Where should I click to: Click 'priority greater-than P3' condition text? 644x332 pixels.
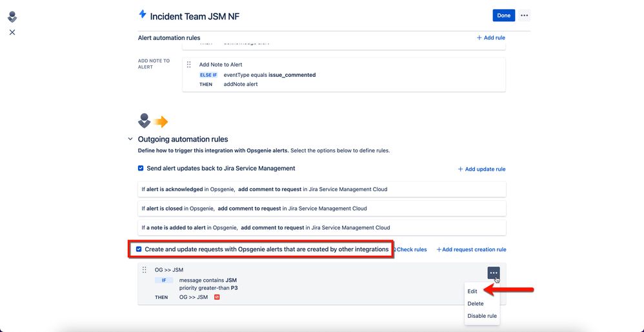click(x=208, y=288)
